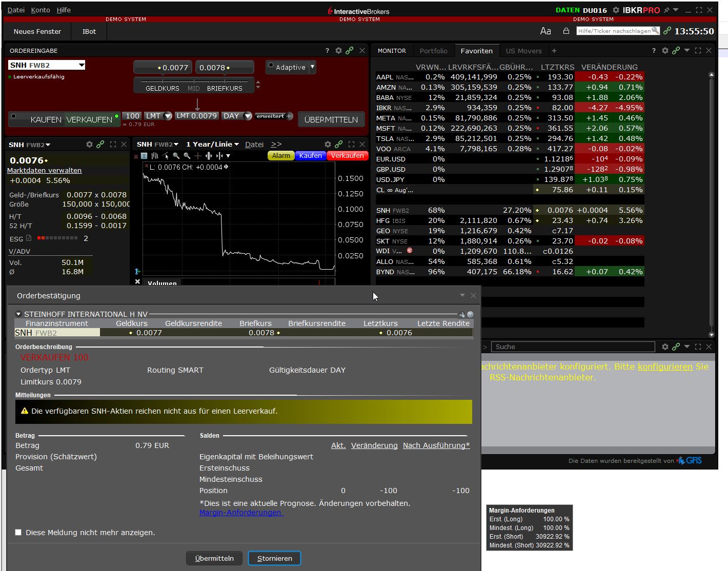Open the Datei menu
Screen dimensions: 728x571
[x=16, y=10]
